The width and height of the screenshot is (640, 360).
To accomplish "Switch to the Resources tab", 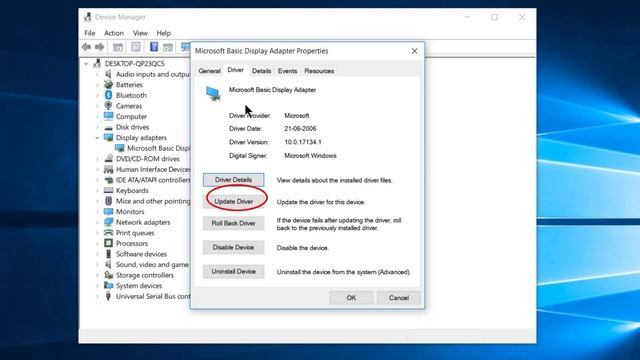I will pos(319,71).
